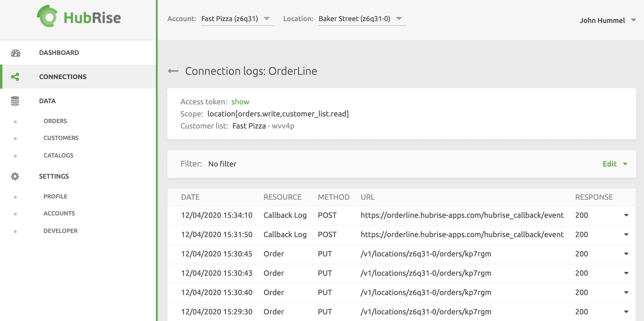The width and height of the screenshot is (644, 321).
Task: Click the Data database icon
Action: [15, 101]
